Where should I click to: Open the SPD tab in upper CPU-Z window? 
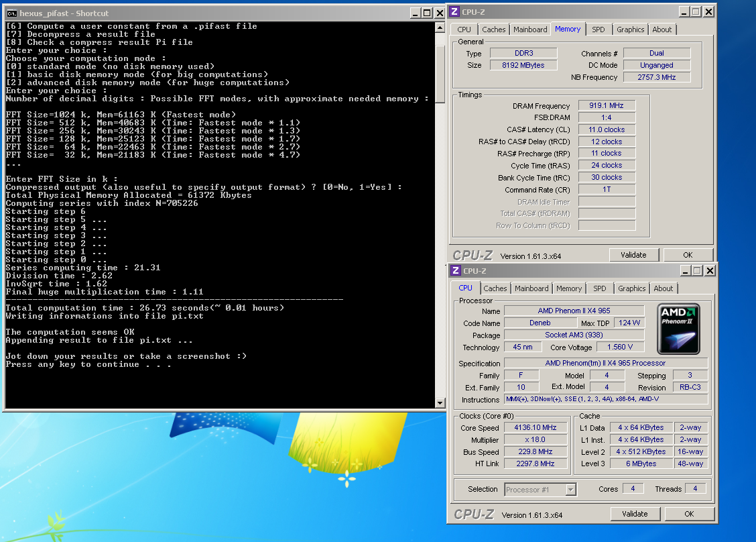[x=598, y=30]
